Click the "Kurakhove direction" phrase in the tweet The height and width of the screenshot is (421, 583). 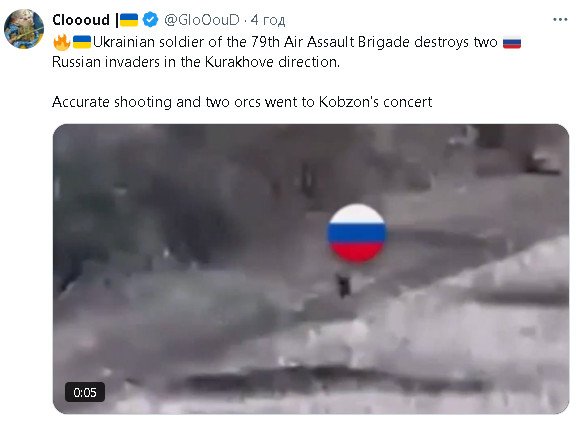[x=272, y=62]
